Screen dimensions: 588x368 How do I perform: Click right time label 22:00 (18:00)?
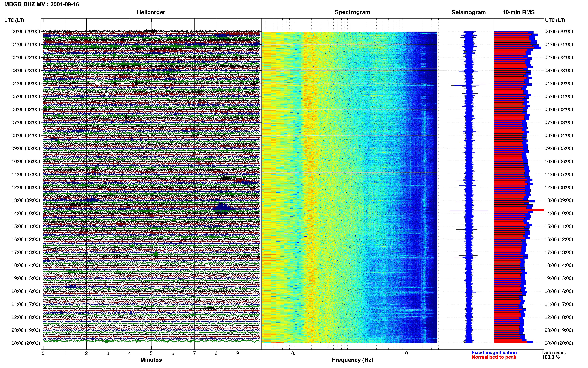[x=559, y=317]
